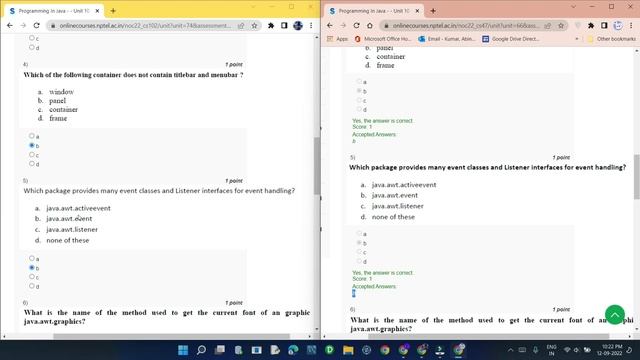Toggle side panel icon in left window

tap(284, 25)
